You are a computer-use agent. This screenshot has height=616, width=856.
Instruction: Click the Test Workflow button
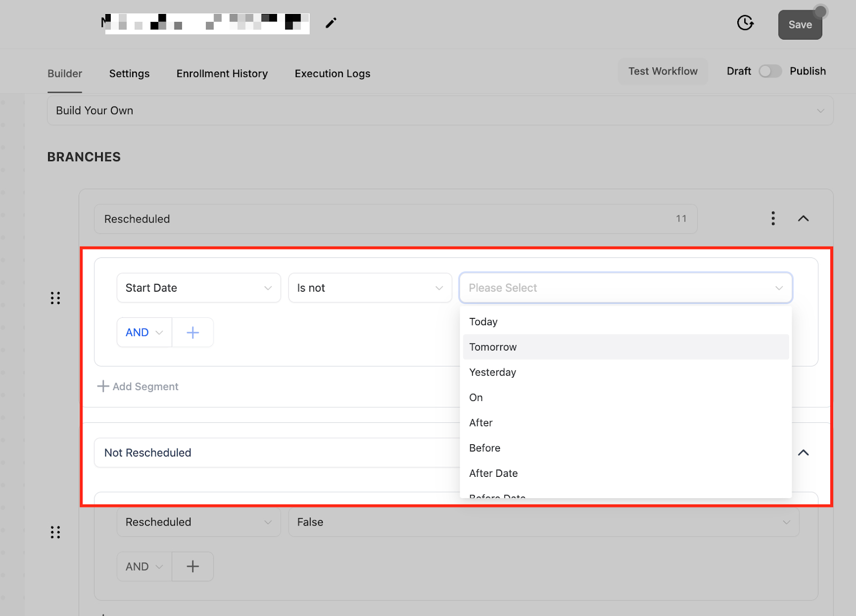tap(663, 71)
